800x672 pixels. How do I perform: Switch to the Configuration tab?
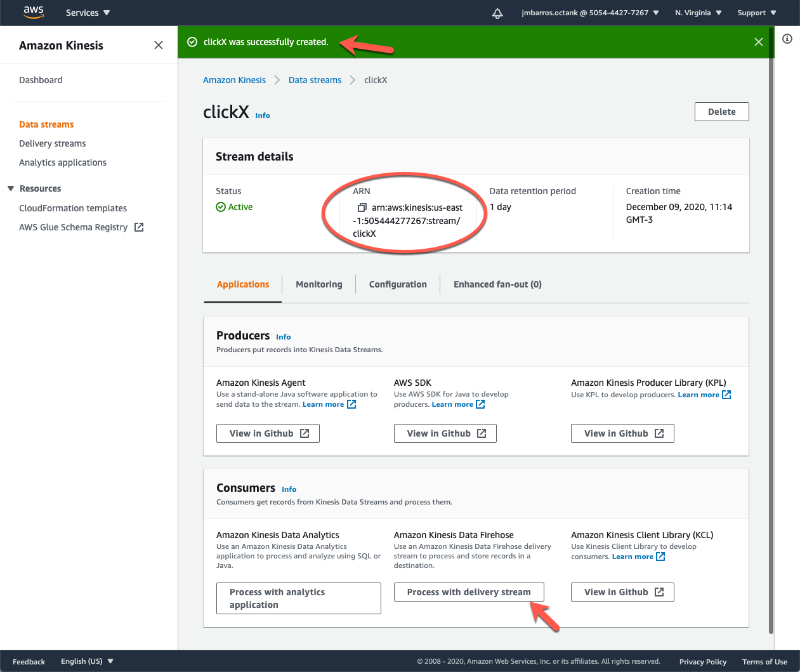pos(398,284)
